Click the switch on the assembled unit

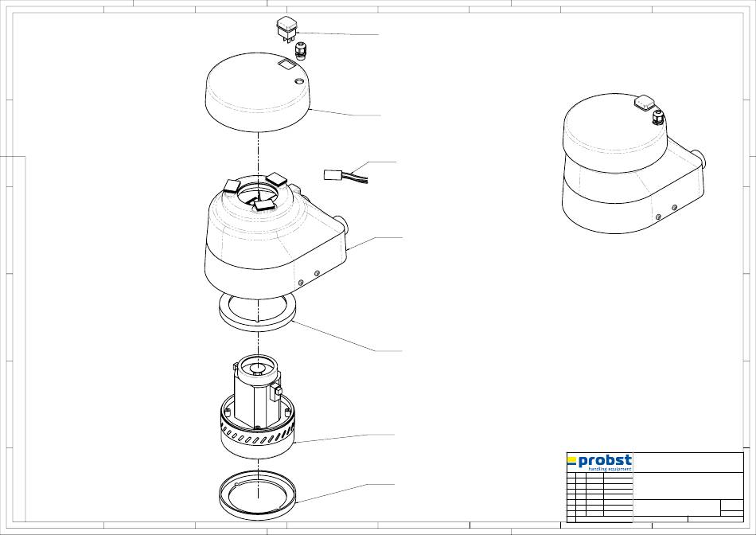point(644,102)
